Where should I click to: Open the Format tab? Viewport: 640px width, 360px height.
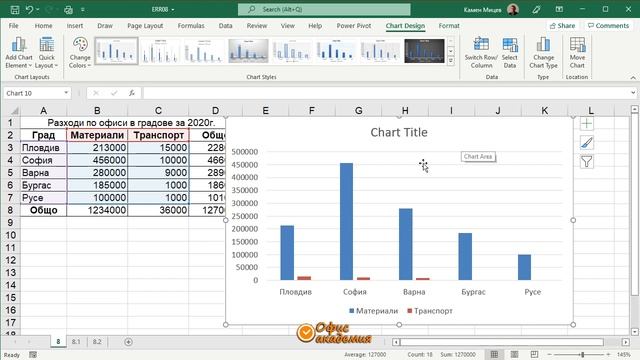pyautogui.click(x=449, y=26)
